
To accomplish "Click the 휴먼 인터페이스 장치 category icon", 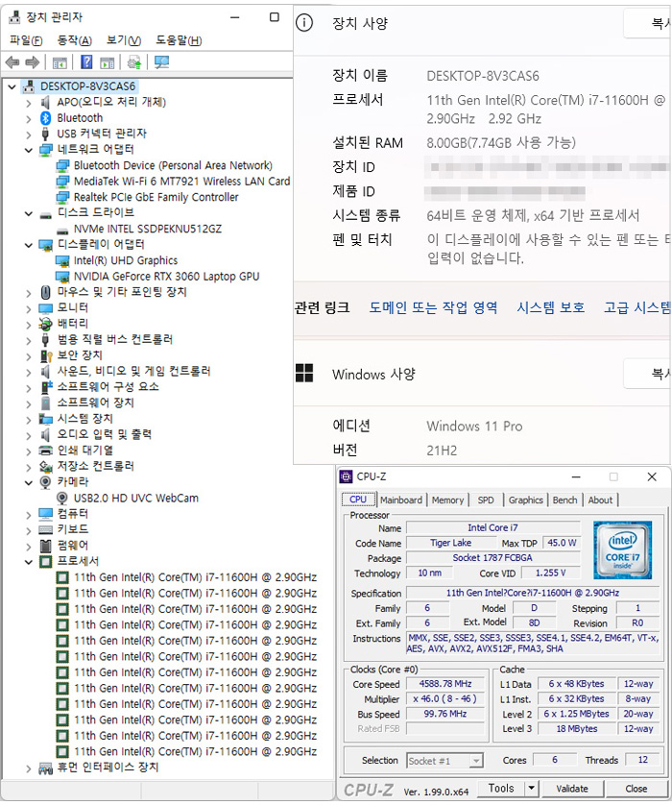I will click(x=46, y=768).
